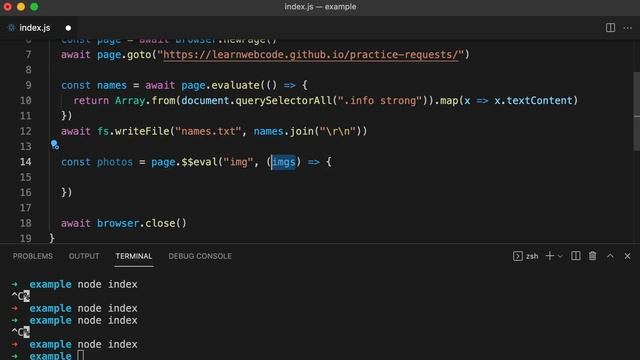Click the 'photos' variable on line 14

115,162
